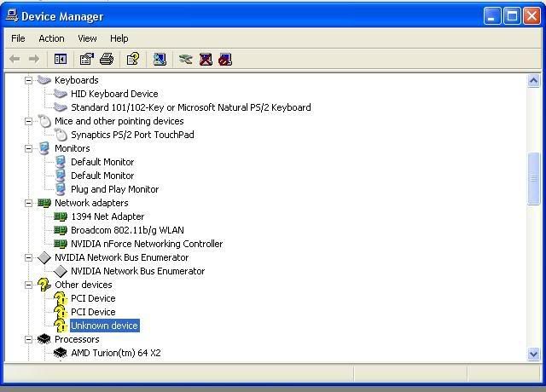
Task: Select Broadcom 802.11b/g WLAN text
Action: coord(127,230)
